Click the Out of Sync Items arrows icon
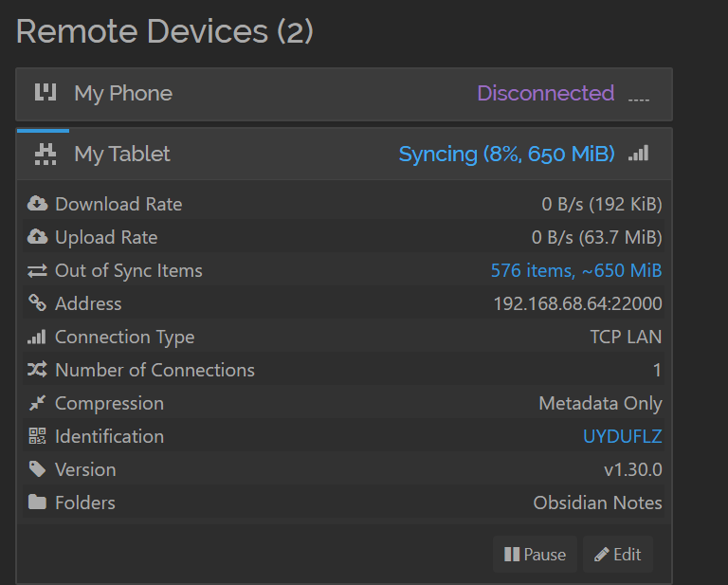 (x=37, y=271)
